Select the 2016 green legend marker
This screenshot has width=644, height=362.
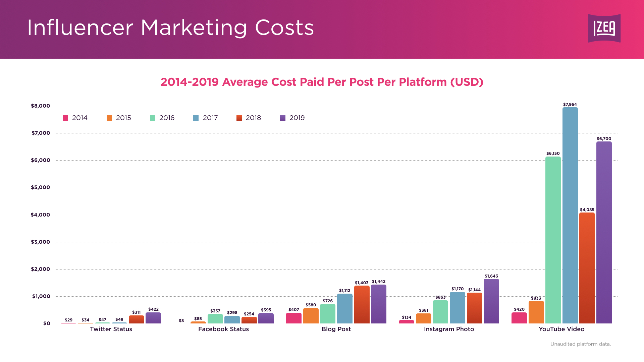click(x=152, y=118)
